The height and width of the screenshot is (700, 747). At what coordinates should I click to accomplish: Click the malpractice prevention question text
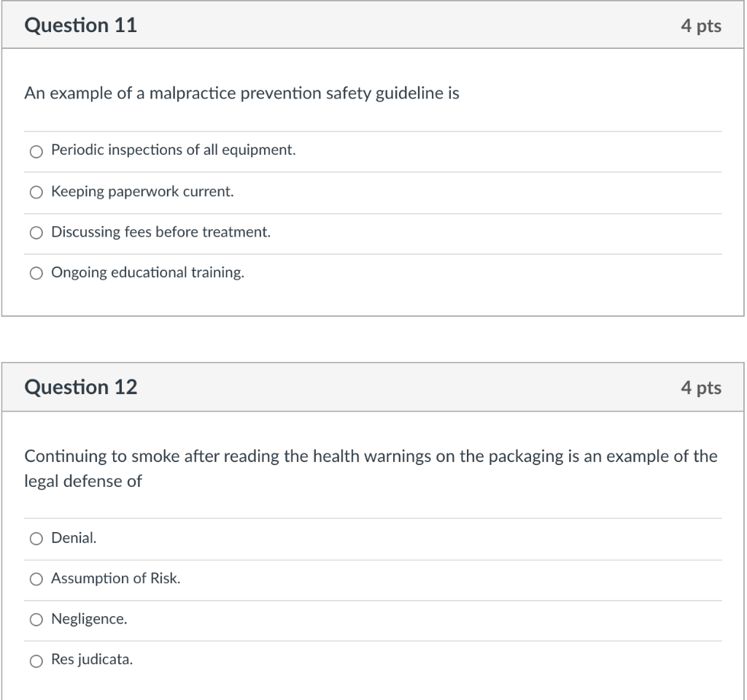pyautogui.click(x=242, y=93)
